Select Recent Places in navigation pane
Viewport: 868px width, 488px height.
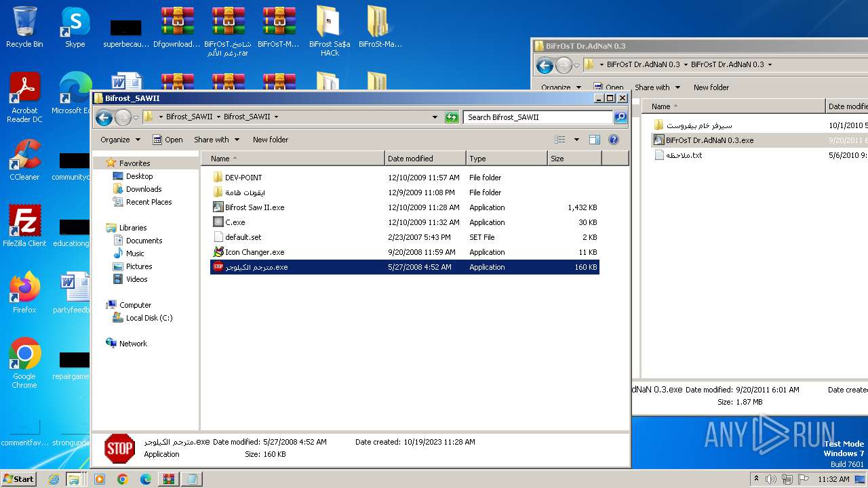pyautogui.click(x=149, y=202)
